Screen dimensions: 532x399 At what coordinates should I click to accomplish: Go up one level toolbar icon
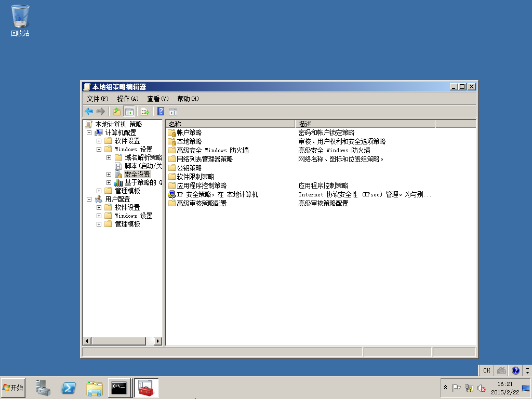[117, 111]
